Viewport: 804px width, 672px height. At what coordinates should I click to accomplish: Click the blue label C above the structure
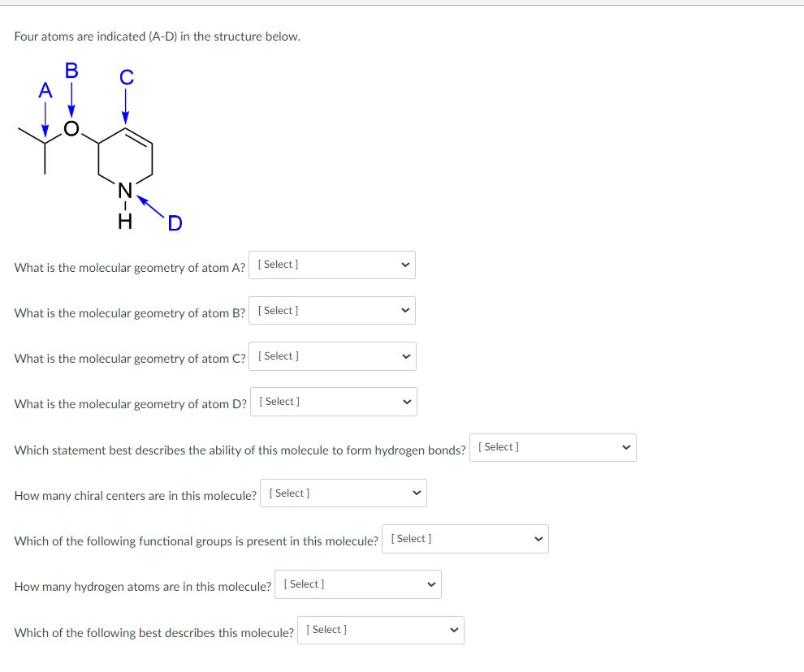tap(126, 79)
